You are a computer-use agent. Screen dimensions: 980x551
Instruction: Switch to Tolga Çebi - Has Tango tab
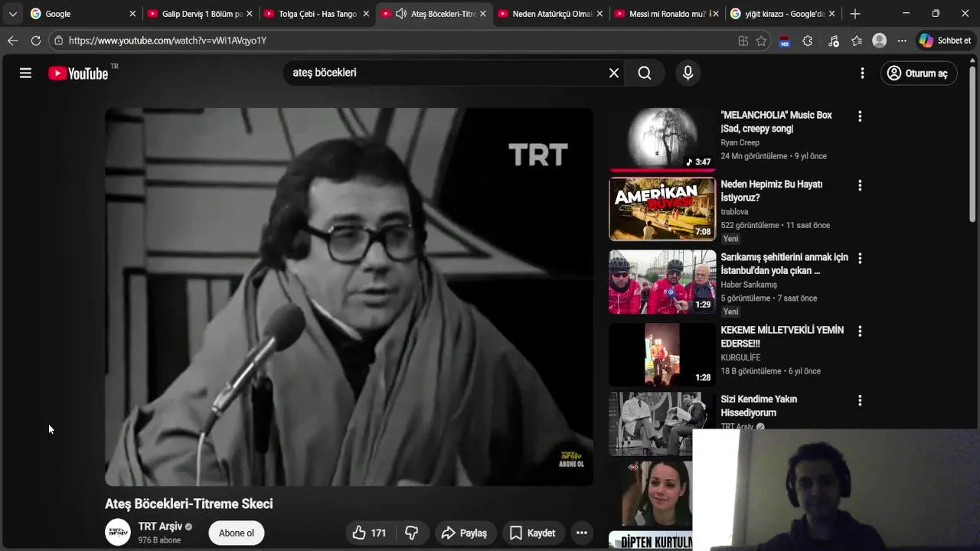click(318, 14)
